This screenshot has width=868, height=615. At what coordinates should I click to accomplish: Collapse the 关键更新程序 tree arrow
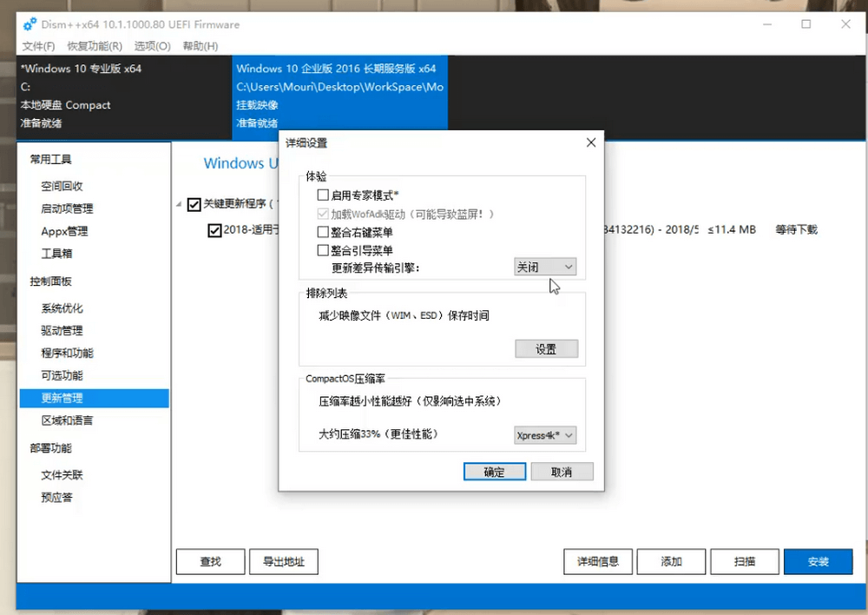click(180, 205)
